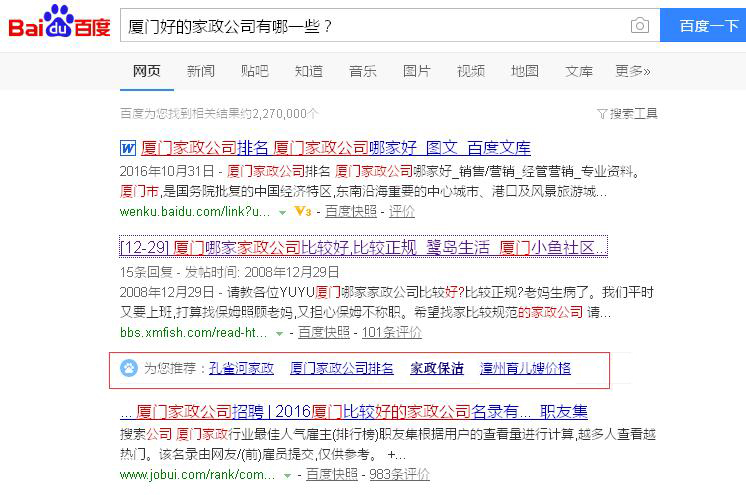746x495 pixels.
Task: Expand dropdown arrow beside wenku.baidu.com URL
Action: pos(283,212)
